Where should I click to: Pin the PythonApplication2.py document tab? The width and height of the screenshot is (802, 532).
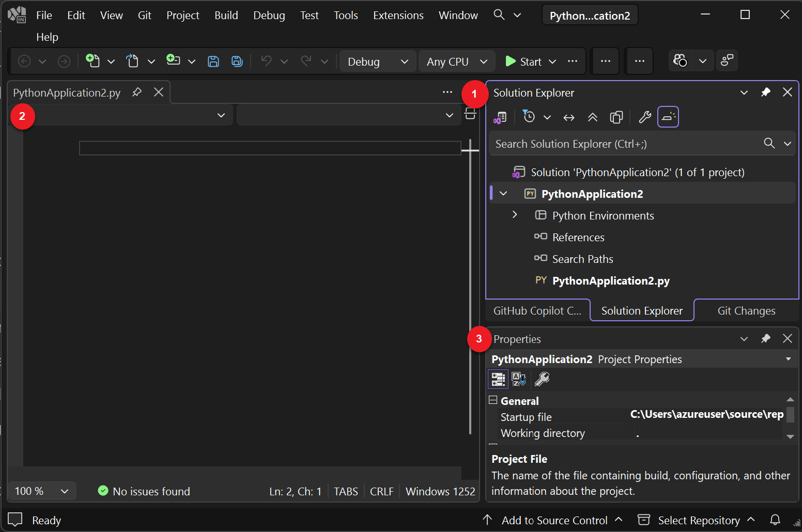[x=136, y=92]
